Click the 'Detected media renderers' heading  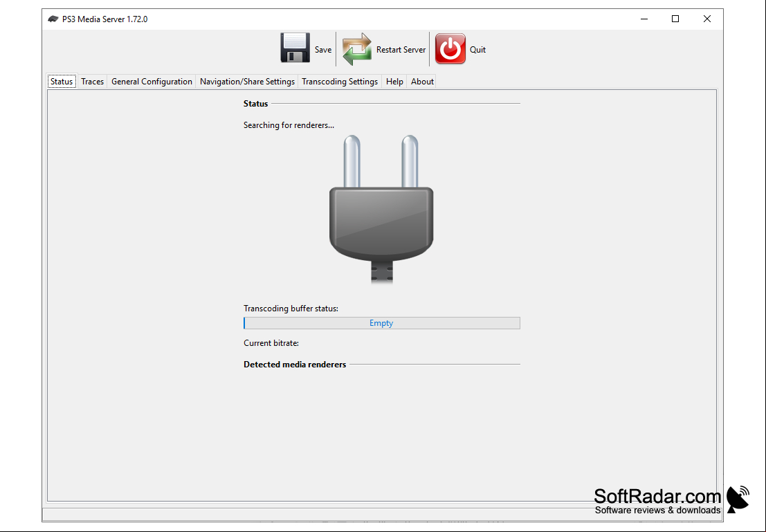point(295,365)
